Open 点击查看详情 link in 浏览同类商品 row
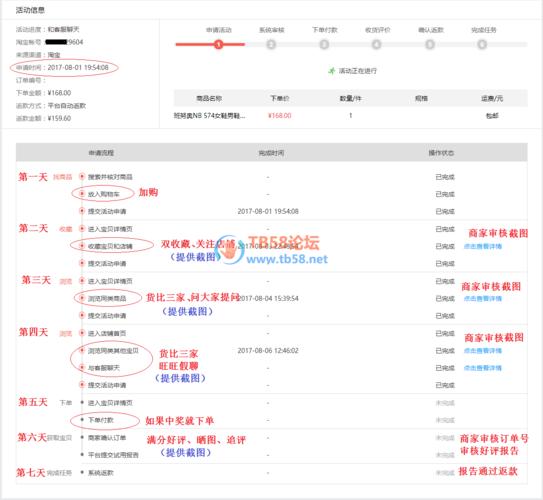Viewport: 543px width, 500px height. click(x=483, y=298)
